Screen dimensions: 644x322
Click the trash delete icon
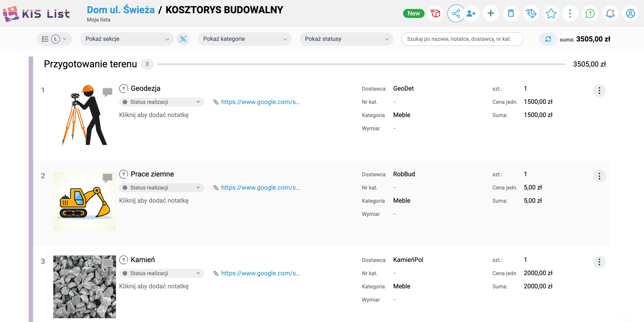point(511,14)
